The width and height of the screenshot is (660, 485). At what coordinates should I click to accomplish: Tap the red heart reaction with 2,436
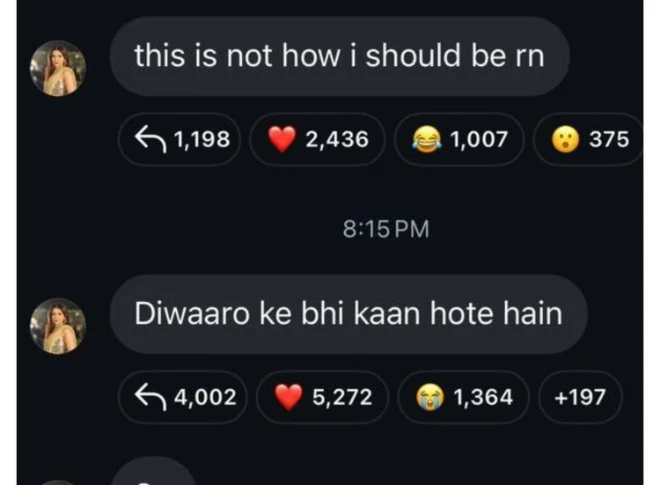pyautogui.click(x=317, y=139)
